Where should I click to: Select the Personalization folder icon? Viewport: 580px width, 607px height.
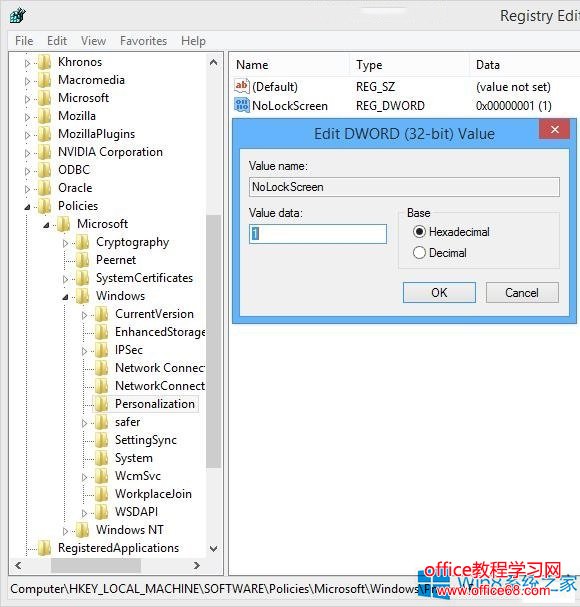102,404
